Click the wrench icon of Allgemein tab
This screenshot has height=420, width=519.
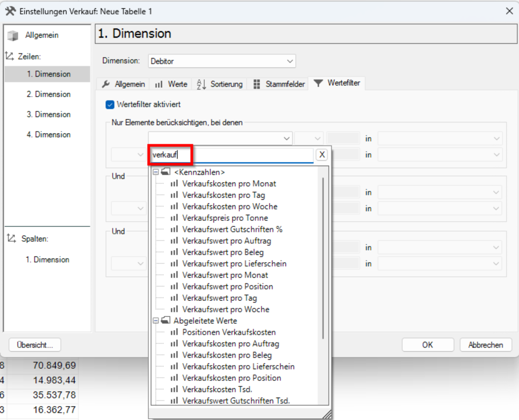(106, 84)
